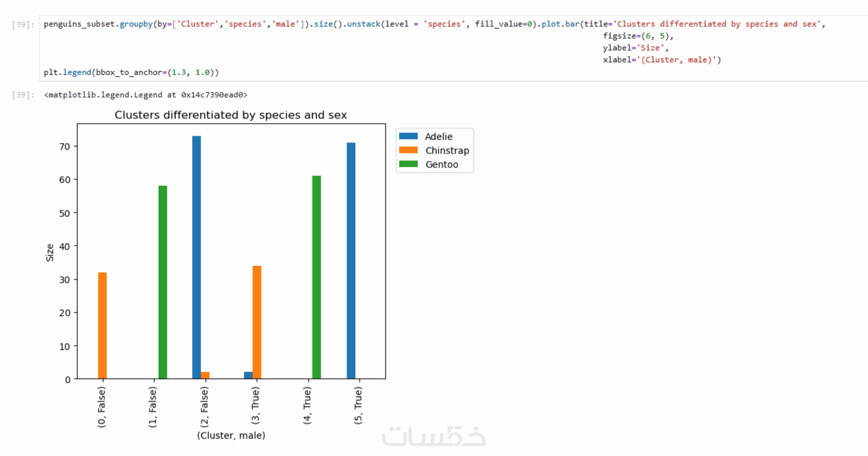
Task: Click the Chinstrap orange legend swatch
Action: [409, 151]
